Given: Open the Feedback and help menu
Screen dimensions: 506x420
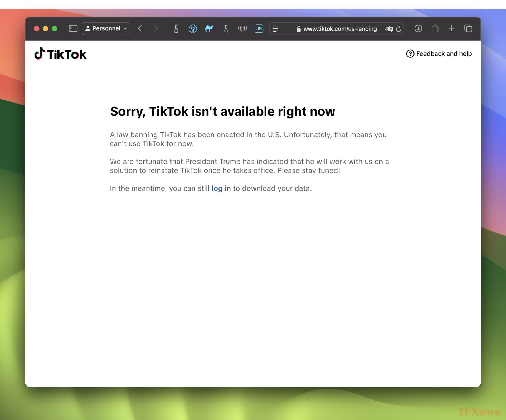Looking at the screenshot, I should pyautogui.click(x=439, y=54).
